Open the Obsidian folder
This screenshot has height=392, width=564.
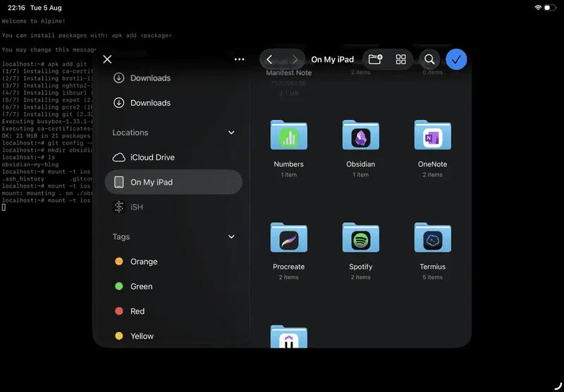point(361,135)
